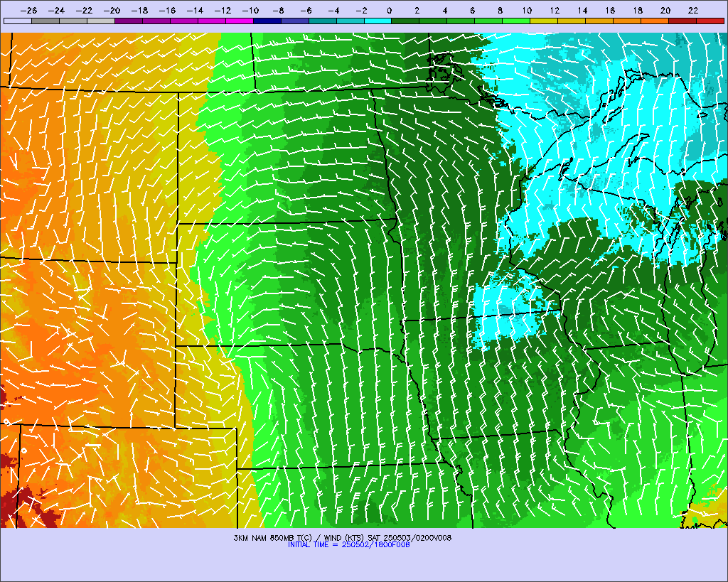Pick the dark green swatch between 0 and 2
Image resolution: width=728 pixels, height=582 pixels.
coord(406,21)
